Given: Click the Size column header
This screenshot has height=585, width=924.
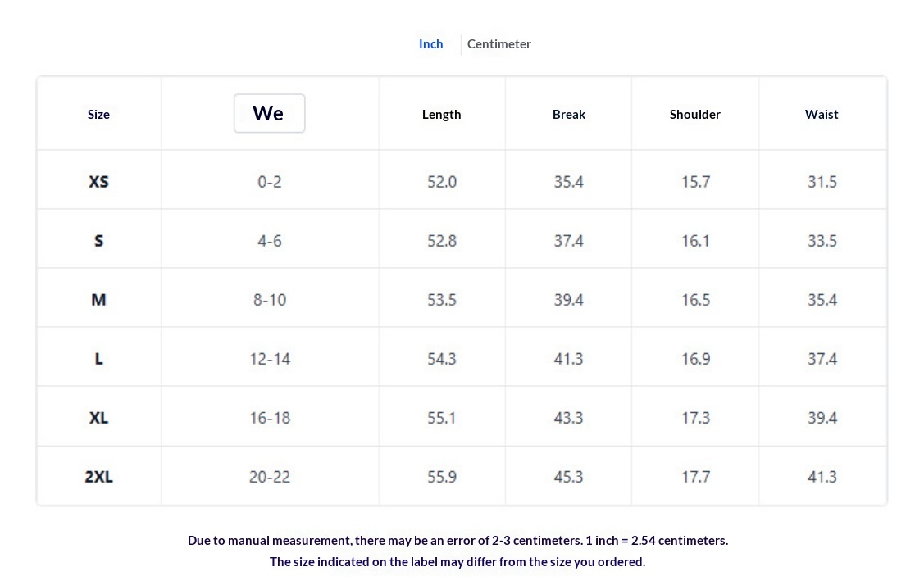Looking at the screenshot, I should pos(98,115).
